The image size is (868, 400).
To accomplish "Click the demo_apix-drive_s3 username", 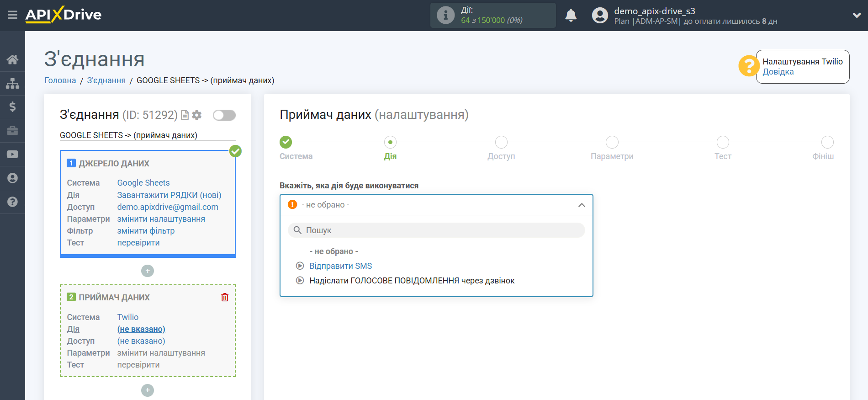I will point(655,11).
